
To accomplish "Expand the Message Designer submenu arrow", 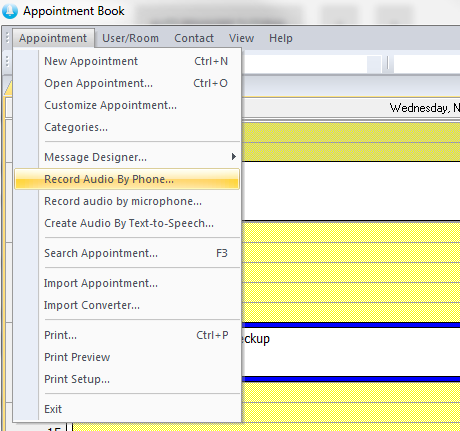I will pos(234,157).
